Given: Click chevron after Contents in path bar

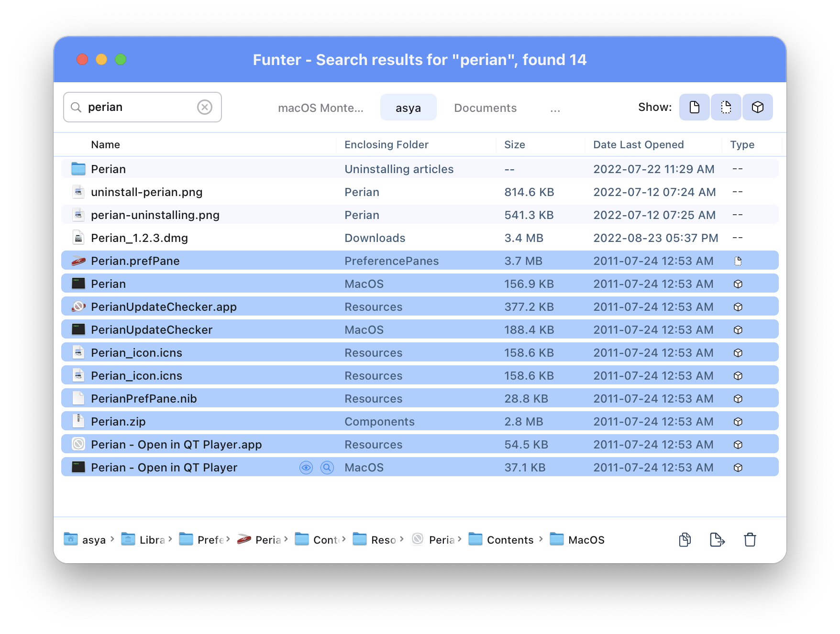Looking at the screenshot, I should point(541,539).
